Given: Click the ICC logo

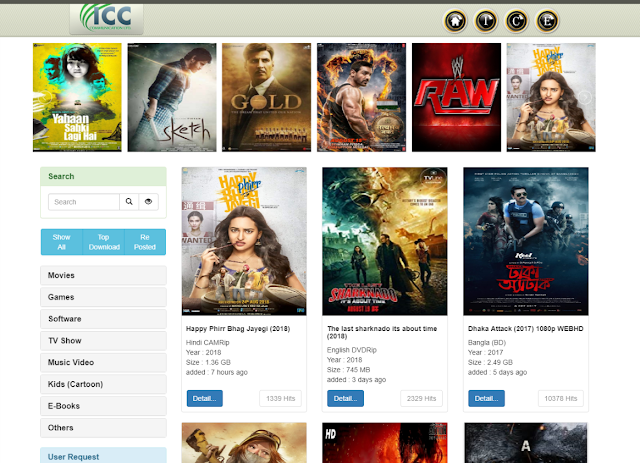Looking at the screenshot, I should 107,18.
